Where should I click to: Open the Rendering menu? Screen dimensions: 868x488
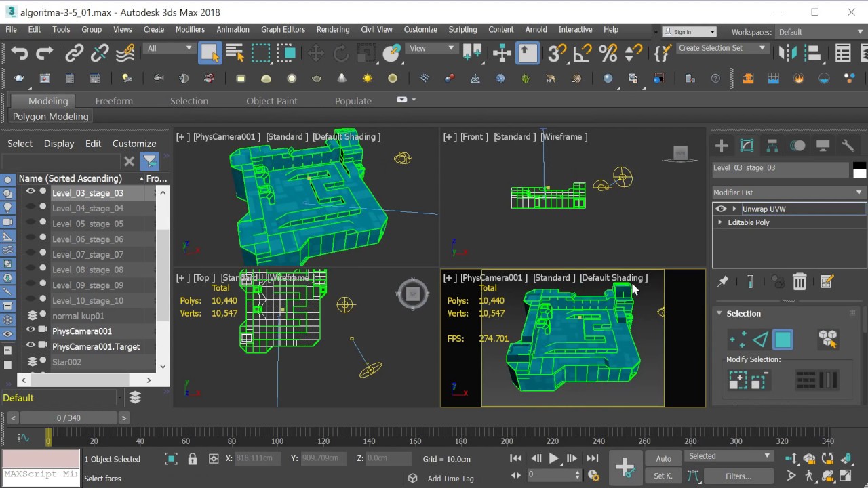[x=333, y=30]
